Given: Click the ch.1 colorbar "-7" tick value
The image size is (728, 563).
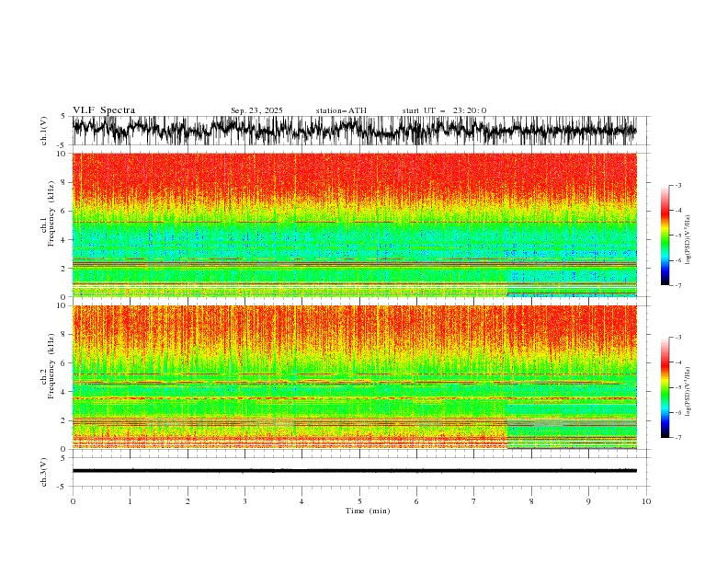Looking at the screenshot, I should (x=677, y=285).
